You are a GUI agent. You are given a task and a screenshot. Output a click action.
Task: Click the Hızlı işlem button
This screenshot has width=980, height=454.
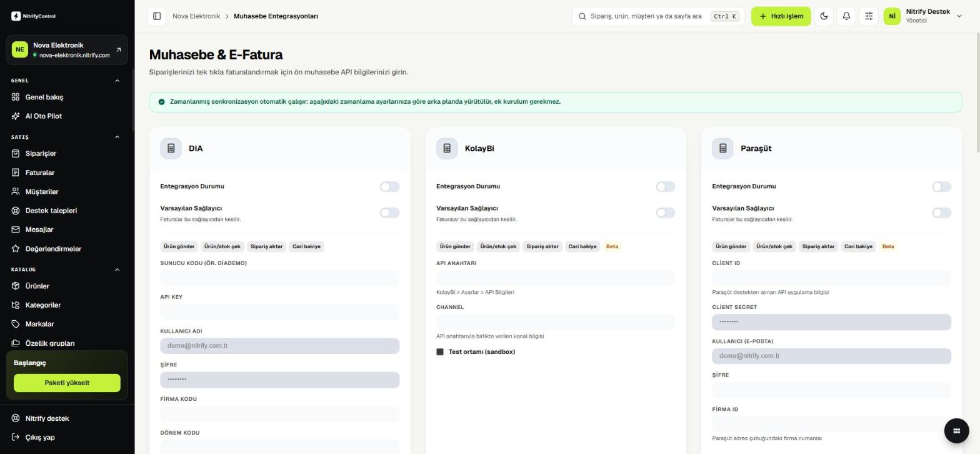pyautogui.click(x=781, y=16)
